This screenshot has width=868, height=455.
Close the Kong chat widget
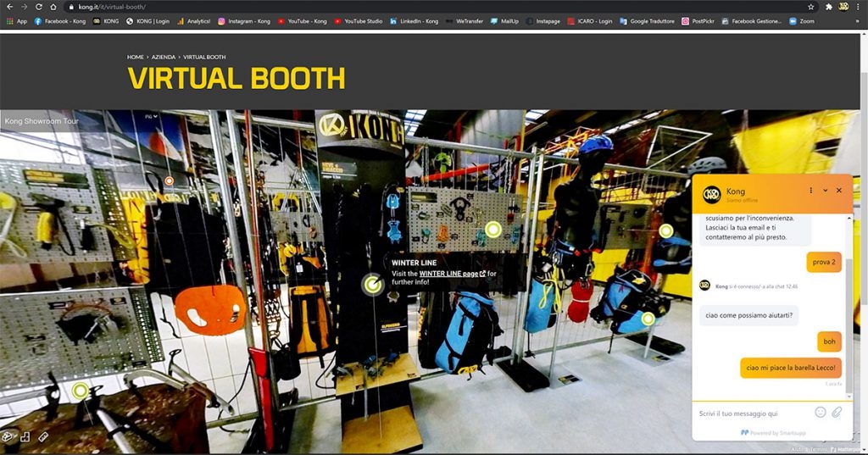pos(839,191)
